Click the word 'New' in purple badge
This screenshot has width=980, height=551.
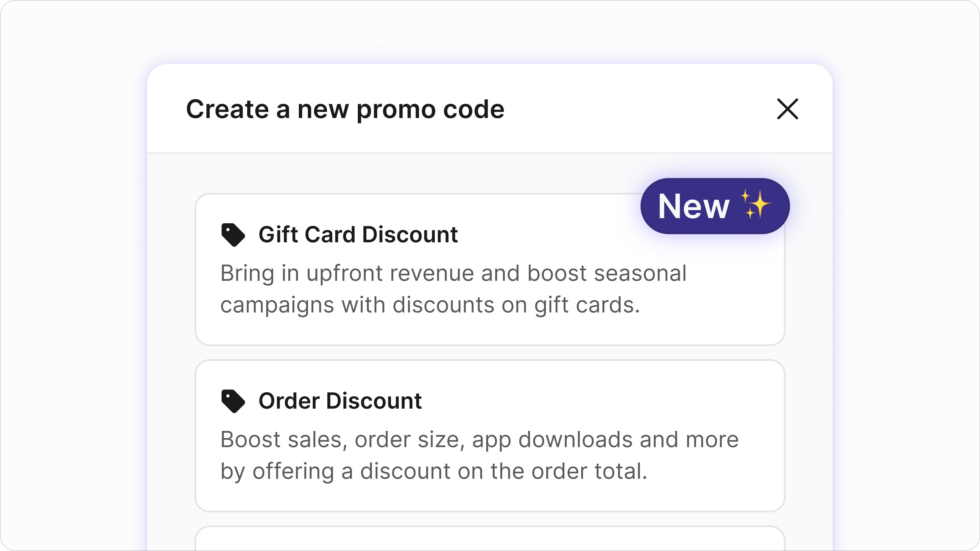click(x=694, y=206)
